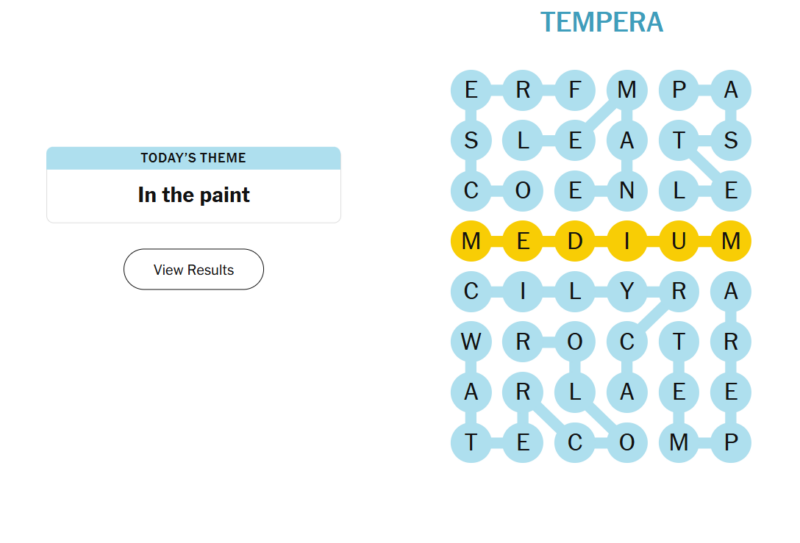Tap the letter Y tile
Image resolution: width=800 pixels, height=543 pixels.
pyautogui.click(x=627, y=292)
